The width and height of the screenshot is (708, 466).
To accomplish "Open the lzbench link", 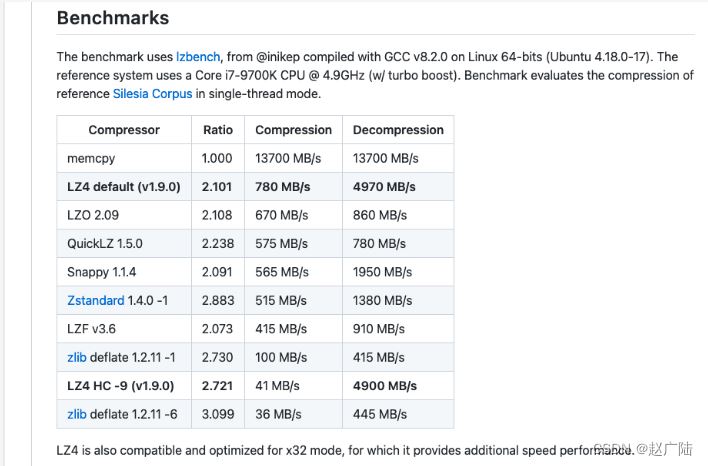I will [198, 57].
